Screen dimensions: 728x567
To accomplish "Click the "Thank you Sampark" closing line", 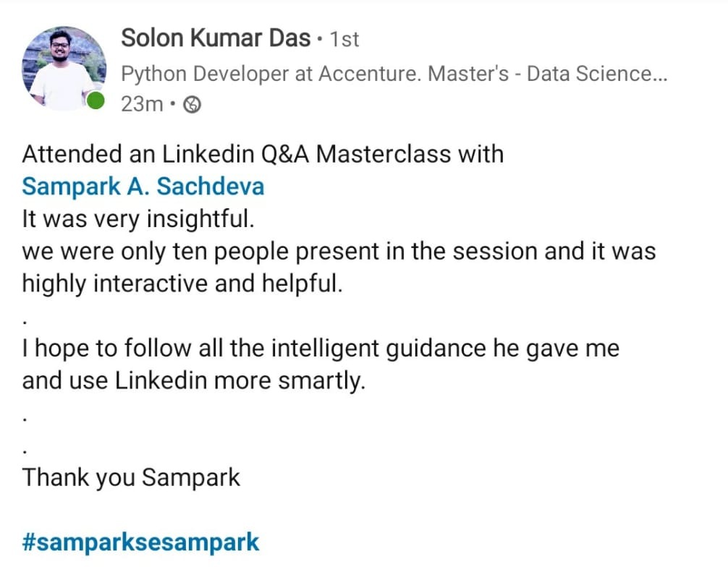I will (x=131, y=477).
